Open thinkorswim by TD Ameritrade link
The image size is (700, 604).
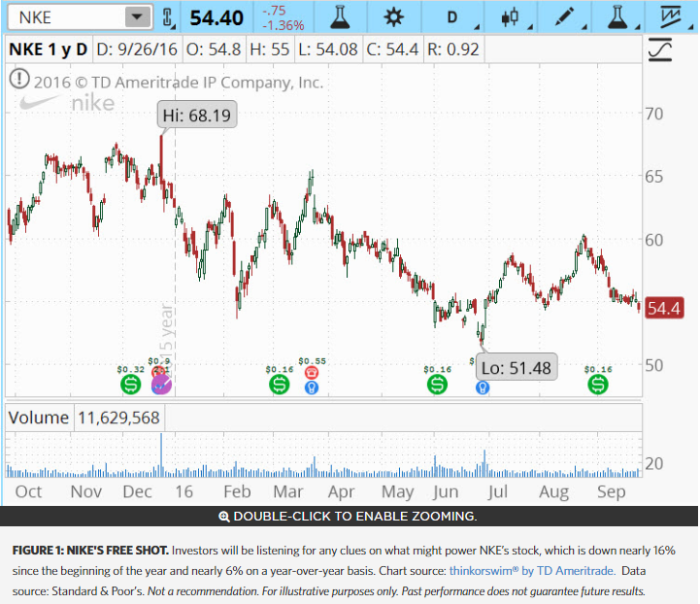tap(533, 571)
